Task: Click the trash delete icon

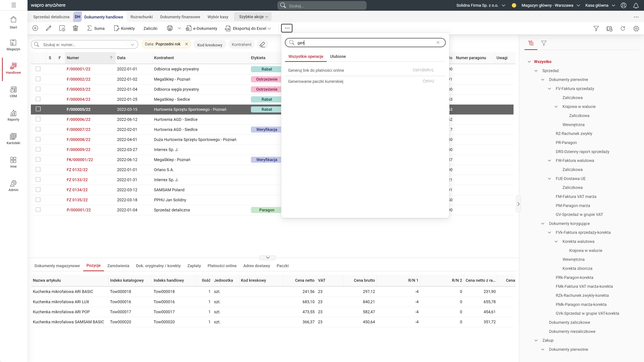Action: pos(75,28)
